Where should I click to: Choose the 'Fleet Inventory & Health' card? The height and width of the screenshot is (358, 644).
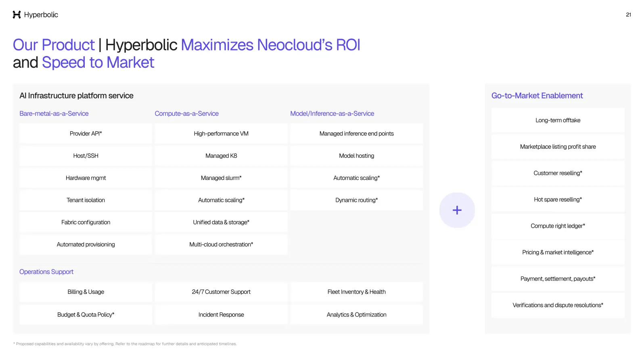click(x=357, y=292)
